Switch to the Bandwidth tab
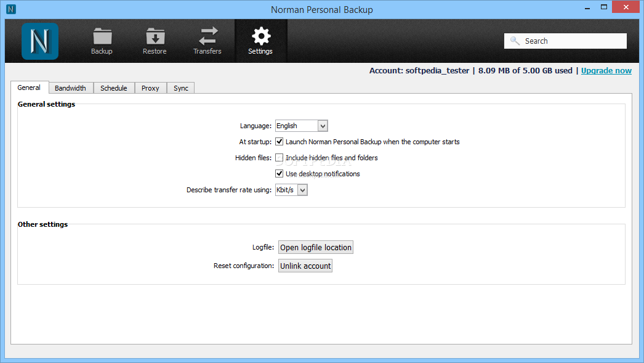Viewport: 644px width, 363px height. [x=71, y=88]
